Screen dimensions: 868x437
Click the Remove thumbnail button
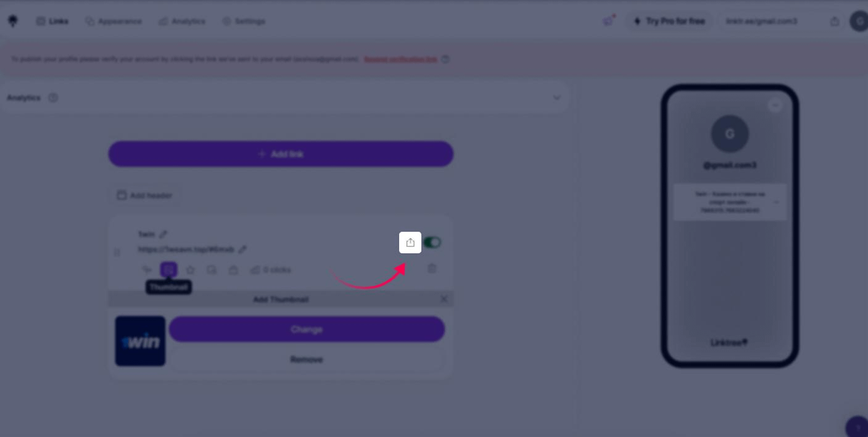[307, 359]
